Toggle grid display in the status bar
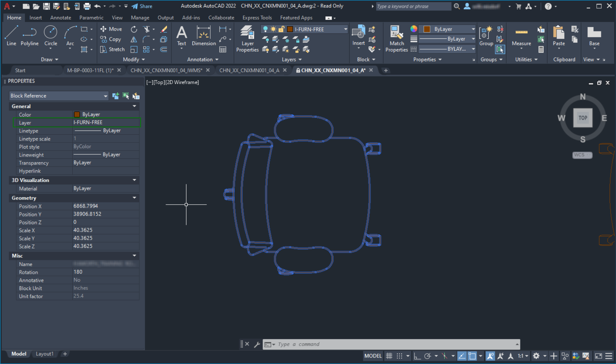 point(389,356)
